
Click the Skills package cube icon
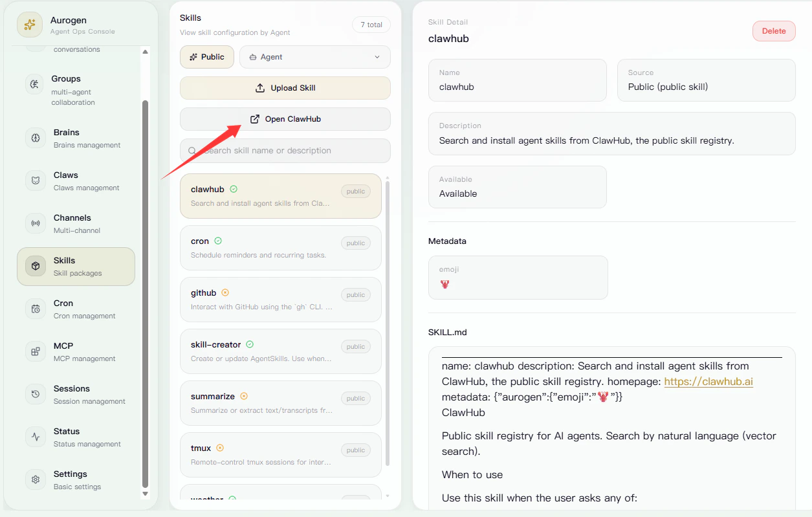[36, 266]
